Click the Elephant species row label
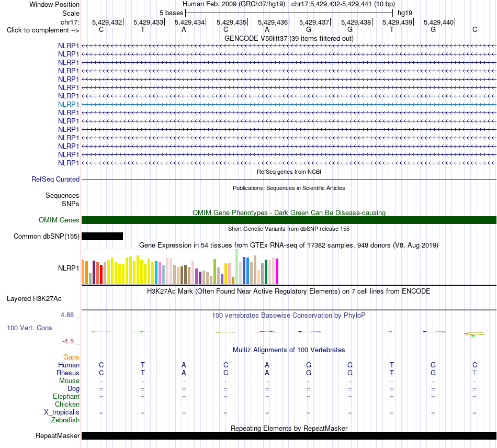 tap(66, 397)
